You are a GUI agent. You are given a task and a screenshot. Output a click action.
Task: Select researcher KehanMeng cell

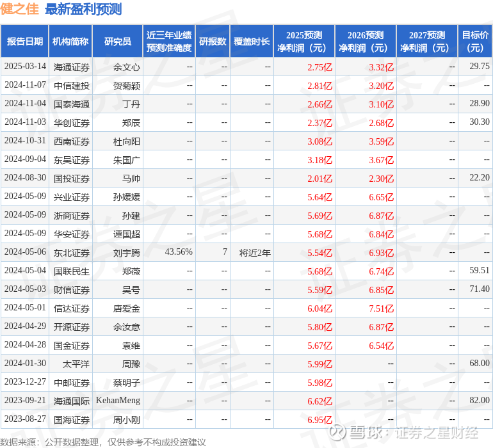point(118,400)
